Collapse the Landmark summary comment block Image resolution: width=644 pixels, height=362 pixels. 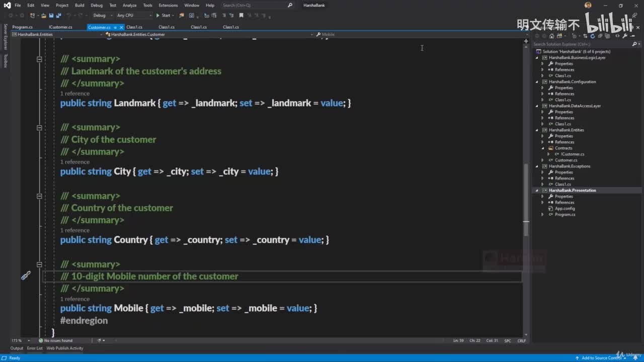click(x=39, y=59)
